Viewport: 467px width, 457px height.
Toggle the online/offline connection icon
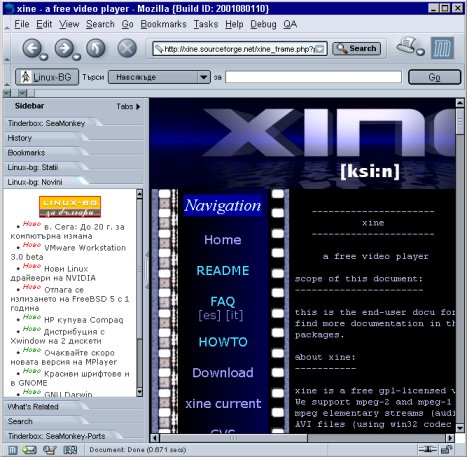tap(428, 449)
